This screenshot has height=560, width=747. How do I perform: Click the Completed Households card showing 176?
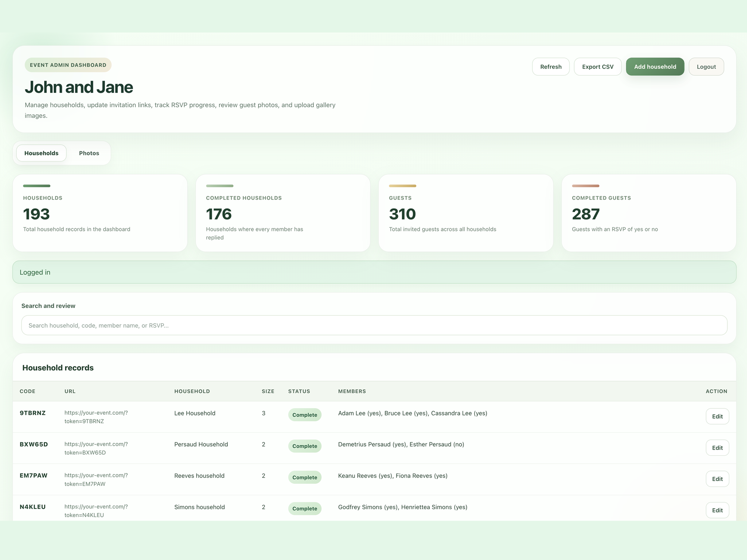pyautogui.click(x=283, y=213)
